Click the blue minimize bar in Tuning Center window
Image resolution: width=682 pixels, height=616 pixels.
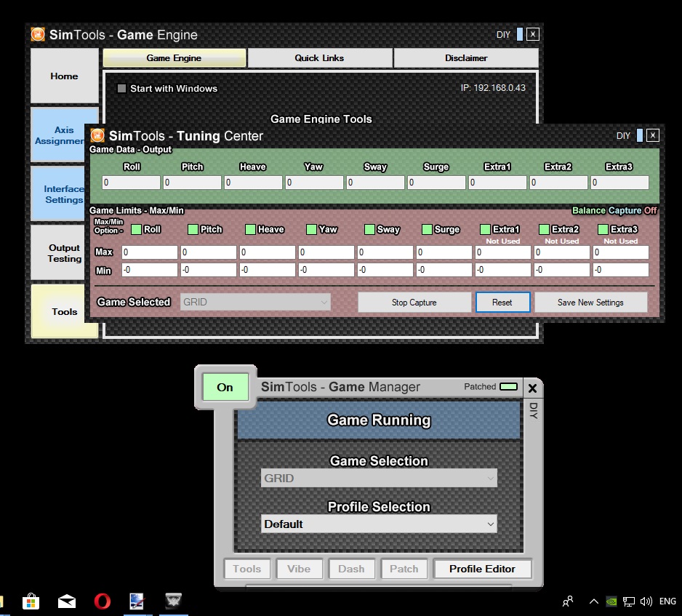639,135
